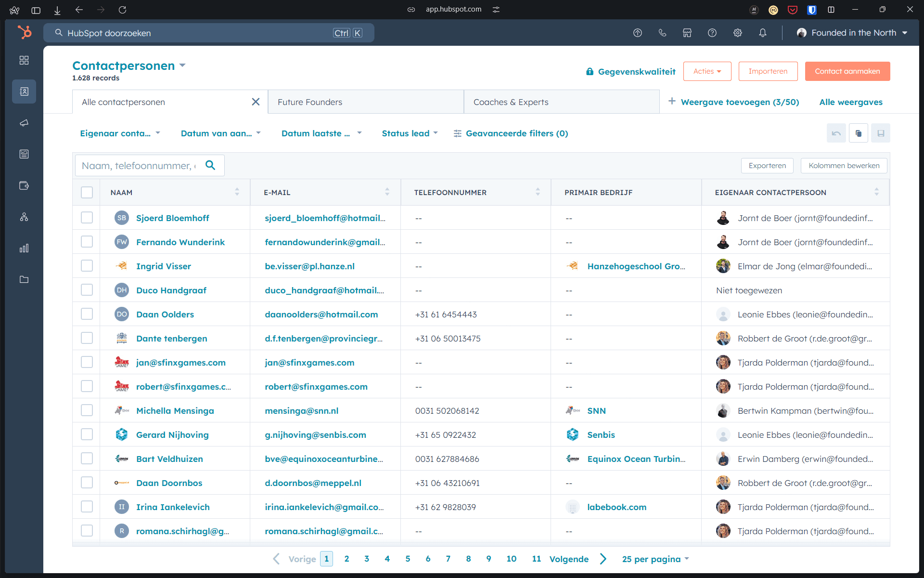Open the Notifications bell

pyautogui.click(x=763, y=33)
